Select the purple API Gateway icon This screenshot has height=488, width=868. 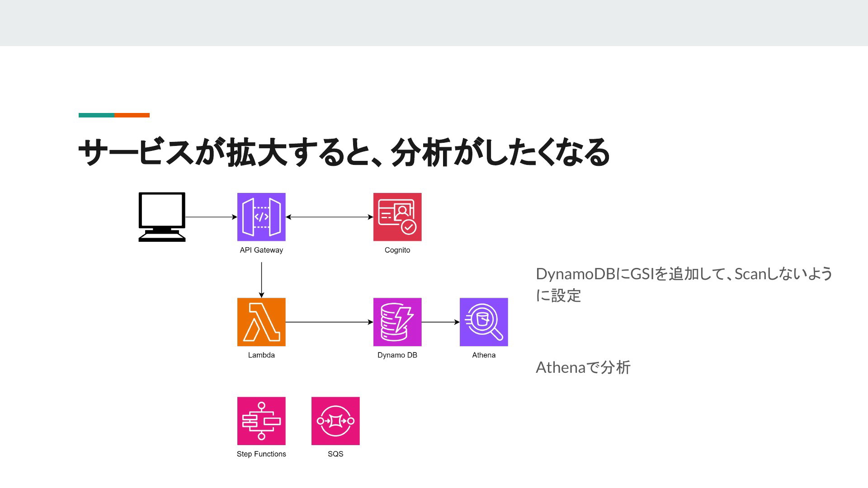pos(261,217)
